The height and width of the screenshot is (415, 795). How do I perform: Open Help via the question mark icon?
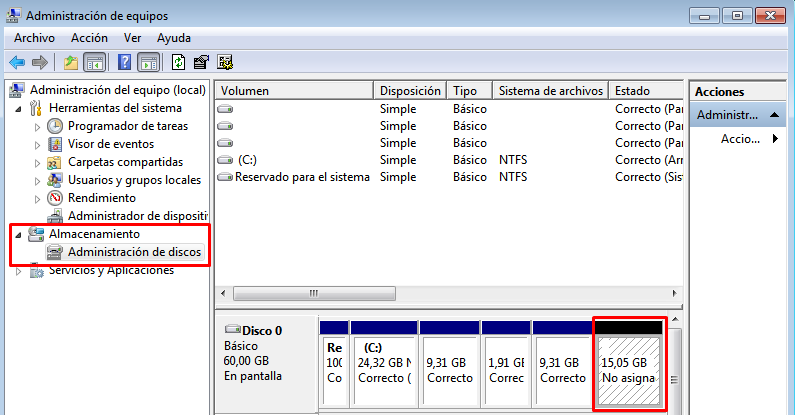pos(125,62)
